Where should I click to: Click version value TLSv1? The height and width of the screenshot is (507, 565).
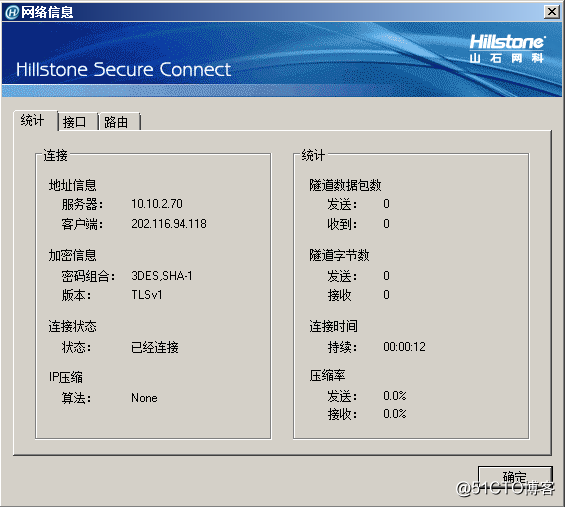pyautogui.click(x=147, y=295)
